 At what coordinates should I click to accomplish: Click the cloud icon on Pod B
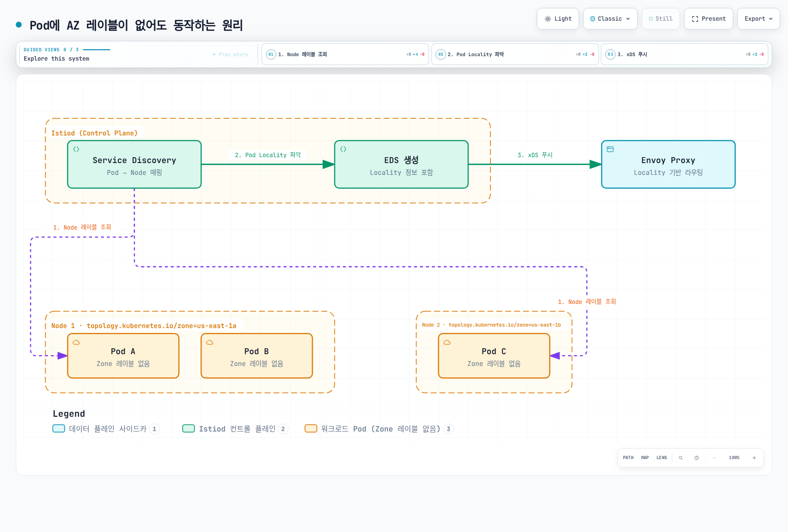[210, 342]
